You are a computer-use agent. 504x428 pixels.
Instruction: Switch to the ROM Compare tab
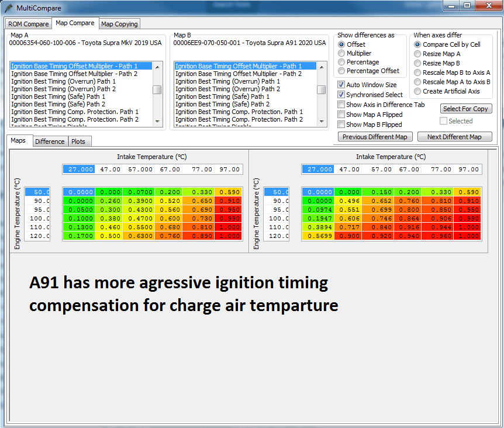[x=28, y=24]
